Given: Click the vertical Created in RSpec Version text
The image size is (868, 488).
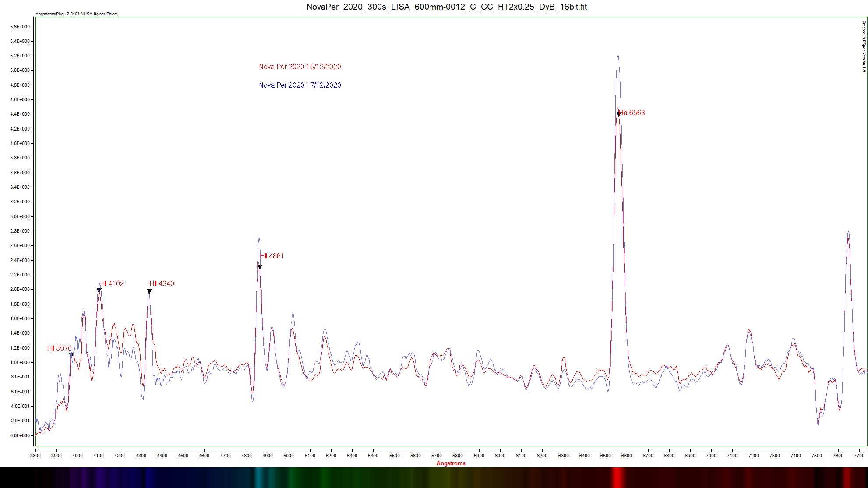Looking at the screenshot, I should click(x=864, y=46).
